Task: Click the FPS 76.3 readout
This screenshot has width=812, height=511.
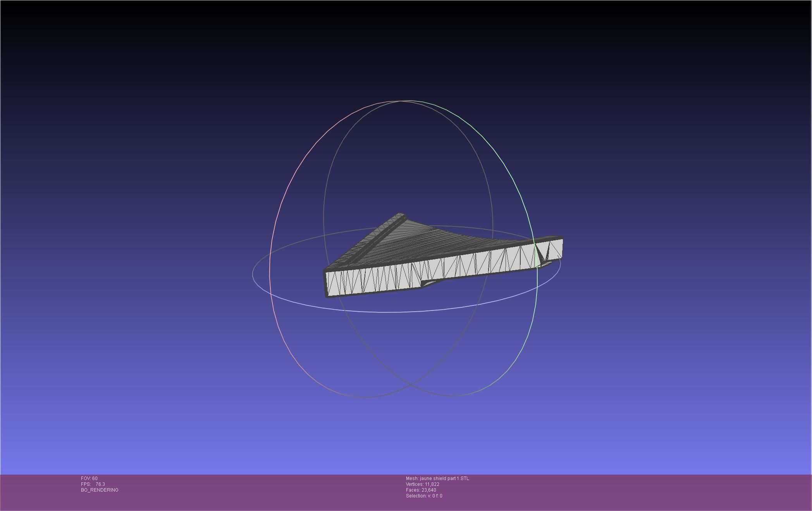Action: (x=93, y=484)
